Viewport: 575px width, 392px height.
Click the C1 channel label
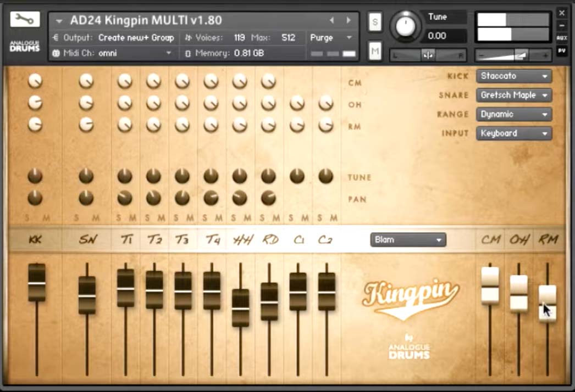299,239
